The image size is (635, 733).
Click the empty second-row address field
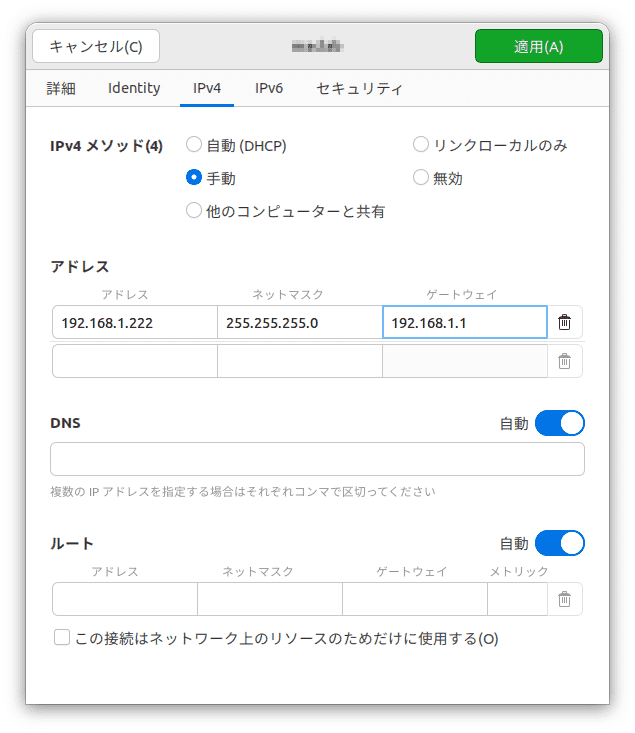(x=135, y=361)
